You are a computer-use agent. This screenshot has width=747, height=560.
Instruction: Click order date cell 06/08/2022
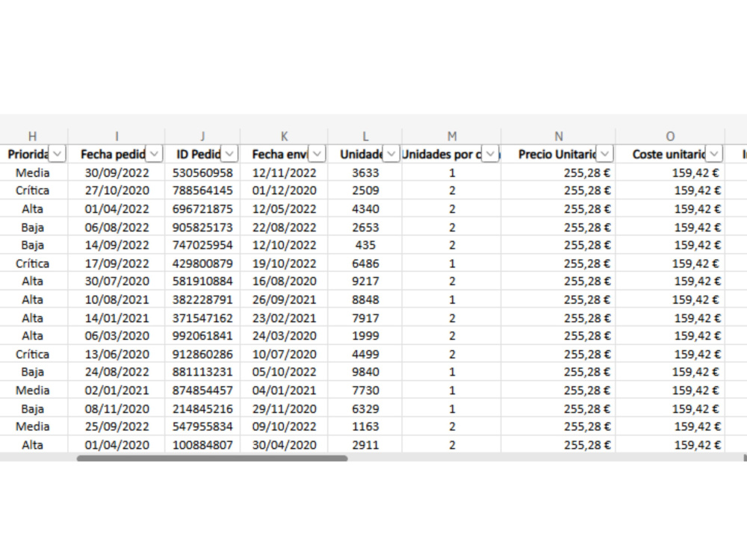pyautogui.click(x=117, y=227)
